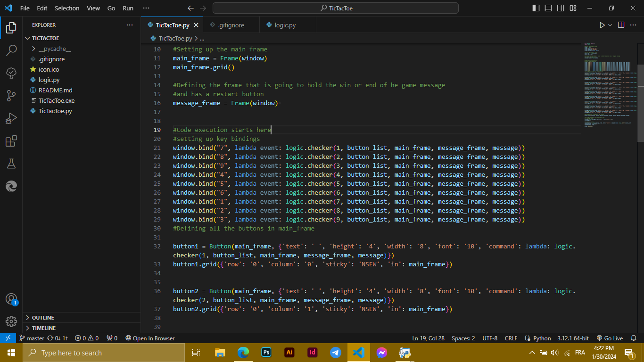Open logic.py in the Explorer tree
The height and width of the screenshot is (362, 644).
point(82,80)
